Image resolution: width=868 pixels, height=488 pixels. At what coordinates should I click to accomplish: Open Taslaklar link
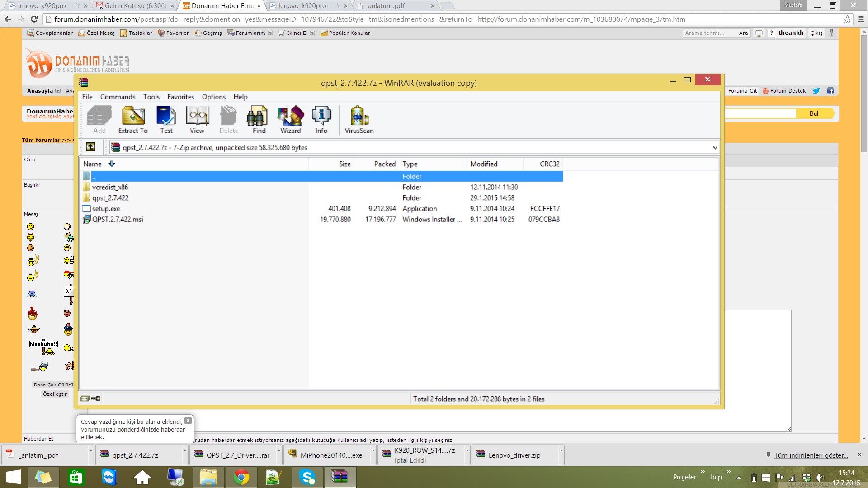137,33
